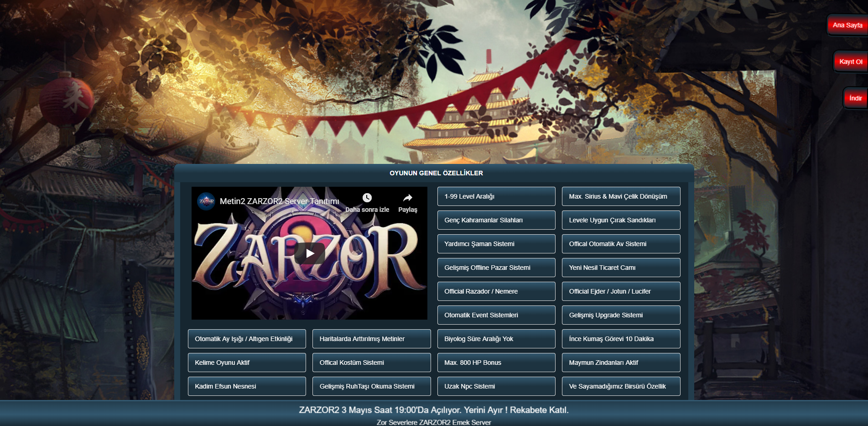Screen dimensions: 868x426
Task: Select Yardımcı Şaman Sistemi box
Action: point(496,244)
